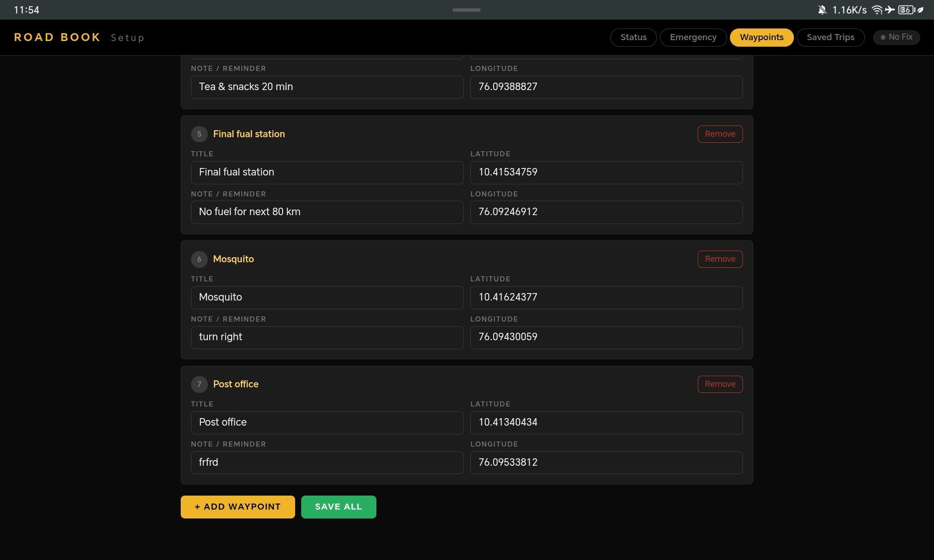Tap the muted notifications bell icon

(822, 10)
